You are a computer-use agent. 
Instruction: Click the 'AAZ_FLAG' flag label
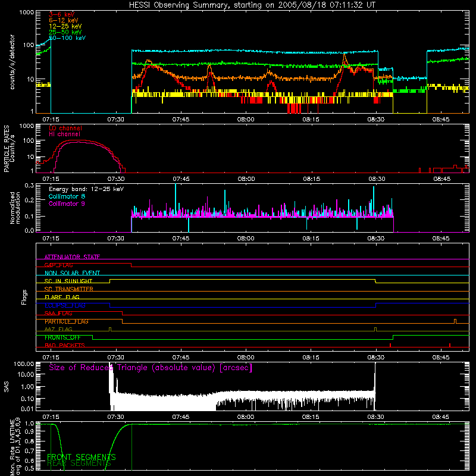tap(58, 329)
